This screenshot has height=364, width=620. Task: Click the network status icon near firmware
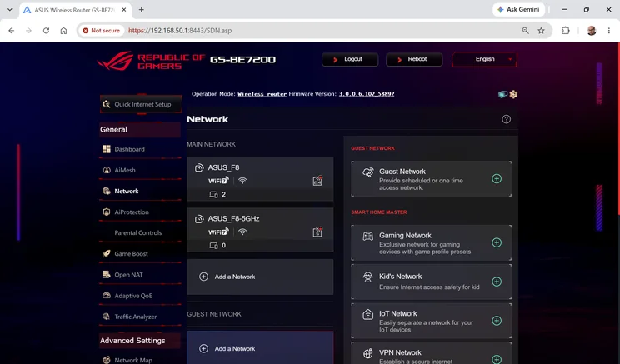pos(502,94)
